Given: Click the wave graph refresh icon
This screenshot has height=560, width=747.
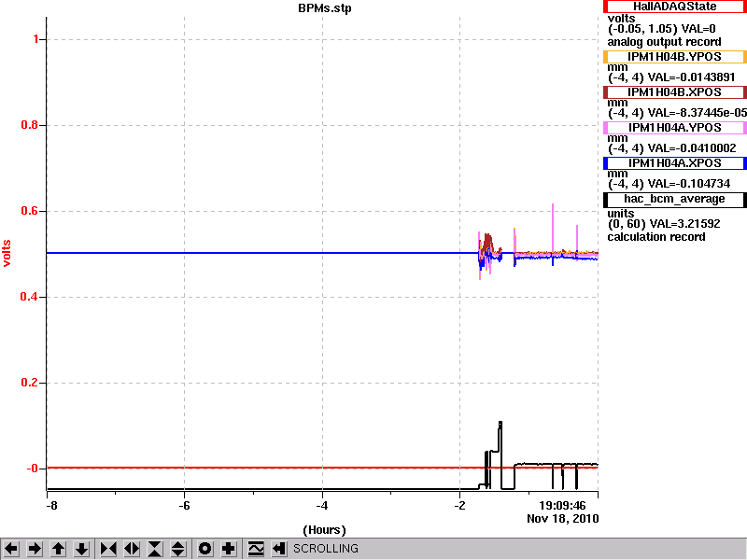Looking at the screenshot, I should tap(256, 549).
